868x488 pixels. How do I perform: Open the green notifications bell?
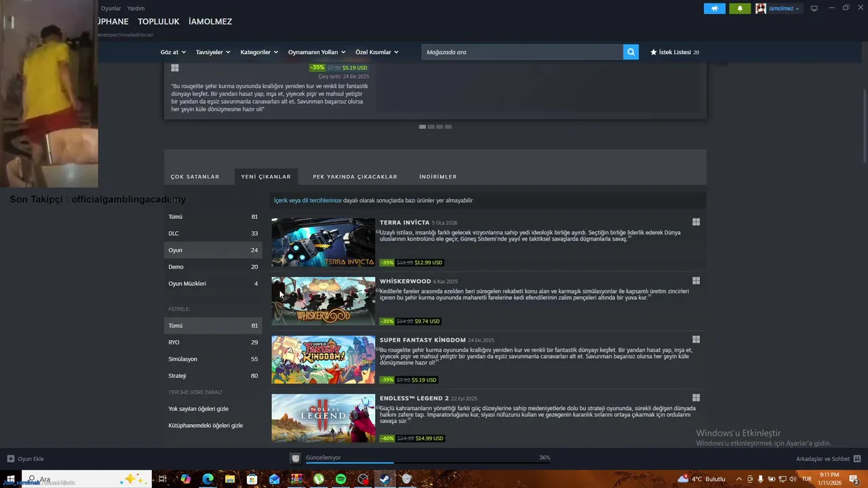[740, 9]
